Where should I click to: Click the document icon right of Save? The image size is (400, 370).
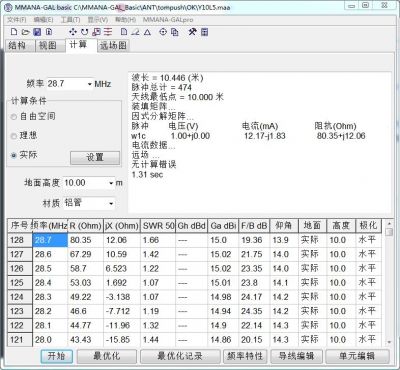coord(49,32)
